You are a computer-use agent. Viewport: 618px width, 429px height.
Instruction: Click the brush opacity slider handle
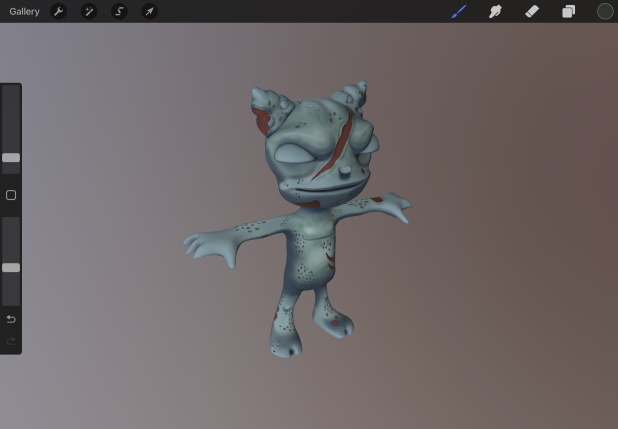pos(11,268)
